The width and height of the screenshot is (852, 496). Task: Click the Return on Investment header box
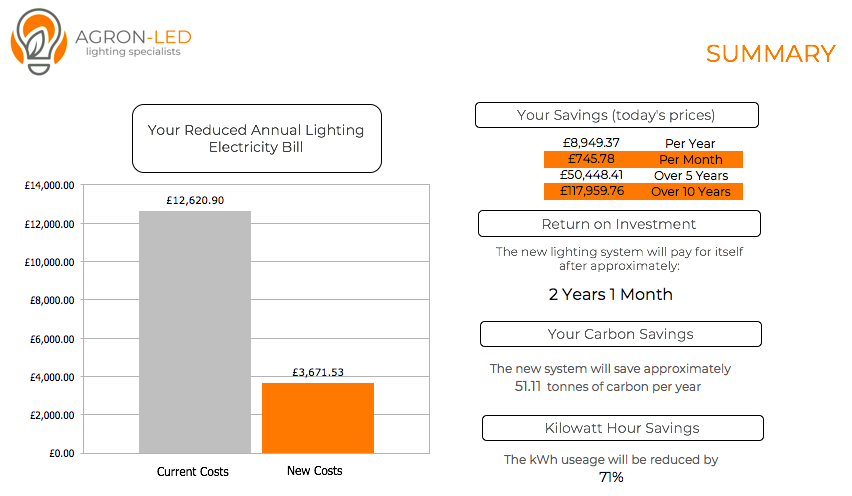[619, 224]
